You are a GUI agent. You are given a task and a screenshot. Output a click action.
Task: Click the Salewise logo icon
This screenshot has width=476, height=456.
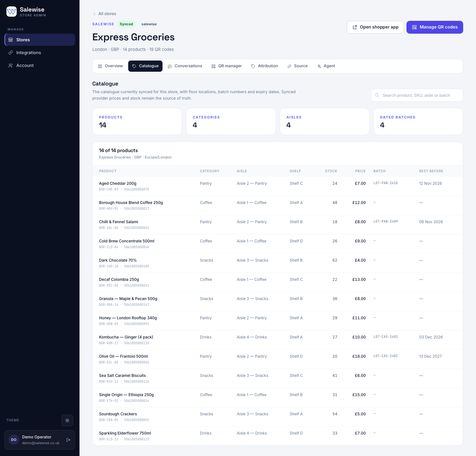coord(12,12)
